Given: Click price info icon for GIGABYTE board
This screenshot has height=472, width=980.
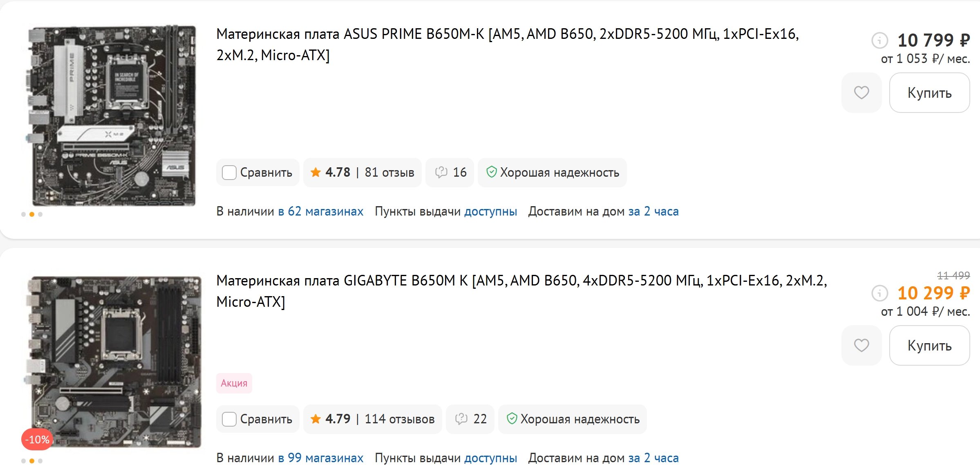Looking at the screenshot, I should click(x=879, y=293).
